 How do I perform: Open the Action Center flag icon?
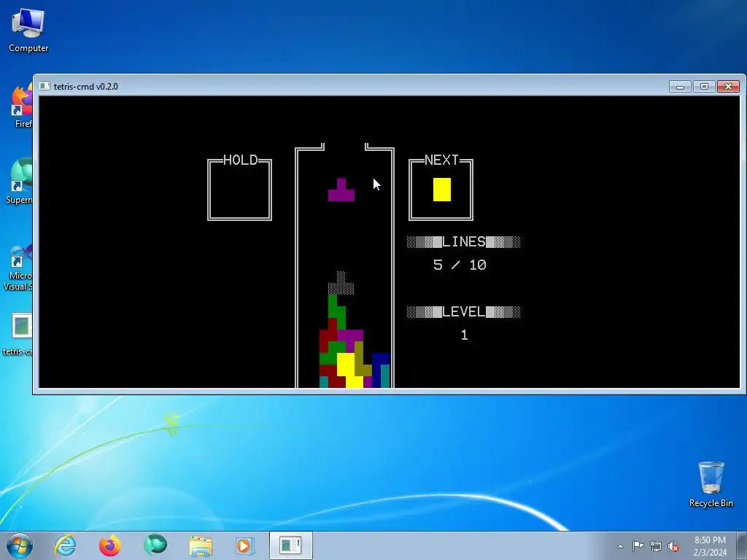[638, 545]
